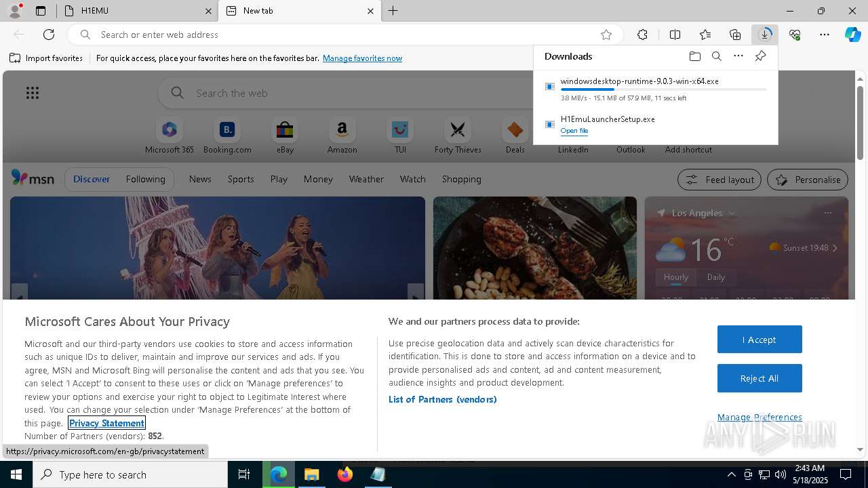Open Manage Preferences link
Image resolution: width=868 pixels, height=488 pixels.
(759, 417)
